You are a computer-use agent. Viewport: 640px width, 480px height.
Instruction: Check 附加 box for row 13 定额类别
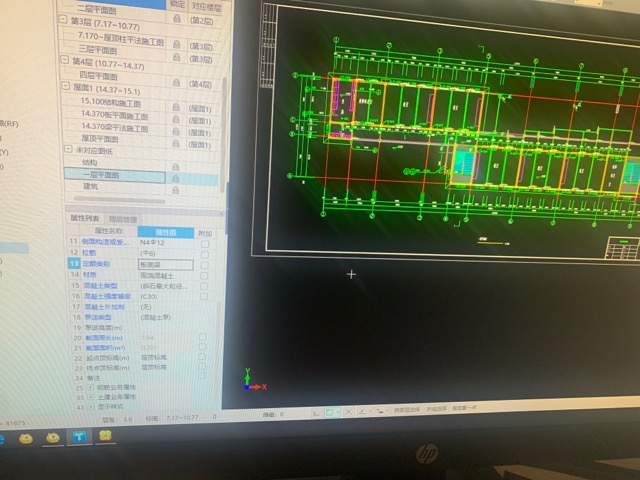click(204, 265)
